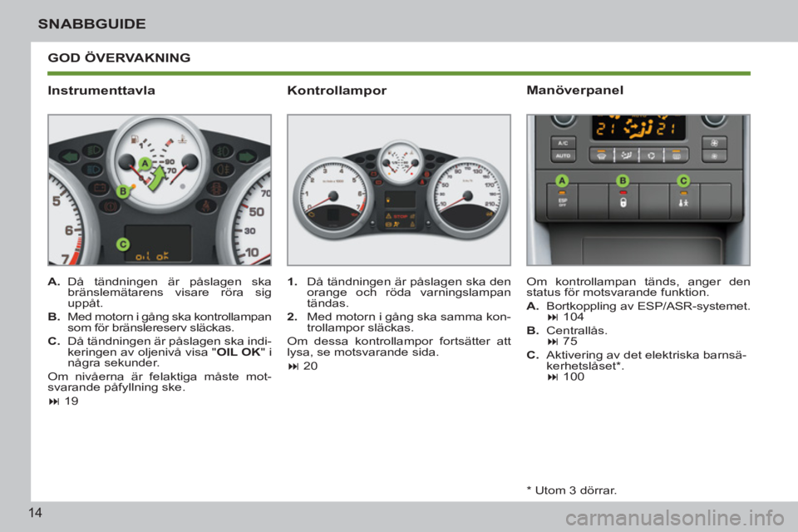The height and width of the screenshot is (532, 798).
Task: Click 'Bortkoppling av ESP/ASR-systemet.' line
Action: click(648, 306)
